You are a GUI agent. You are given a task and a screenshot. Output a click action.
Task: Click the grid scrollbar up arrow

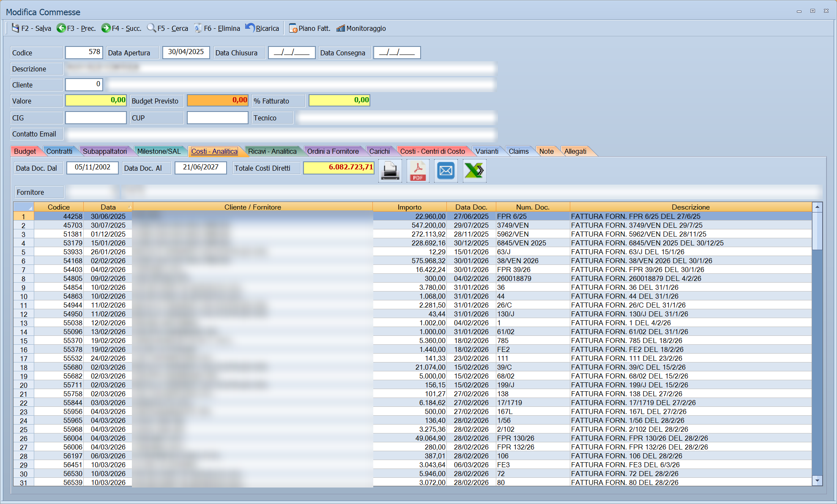[817, 207]
